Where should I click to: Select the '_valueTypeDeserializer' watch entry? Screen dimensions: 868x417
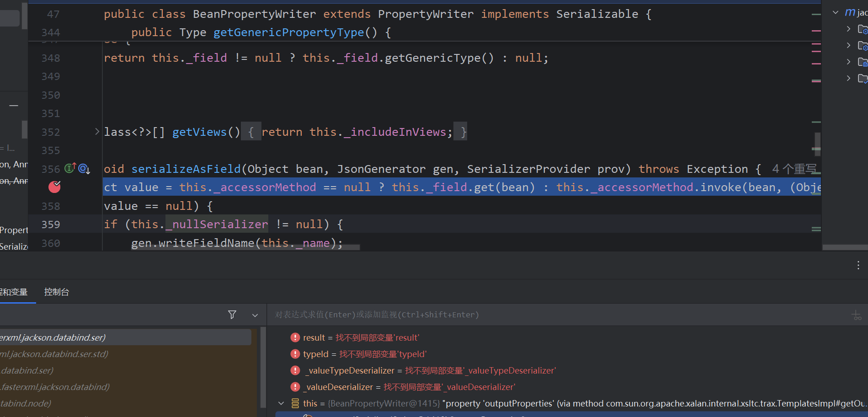[x=430, y=370]
